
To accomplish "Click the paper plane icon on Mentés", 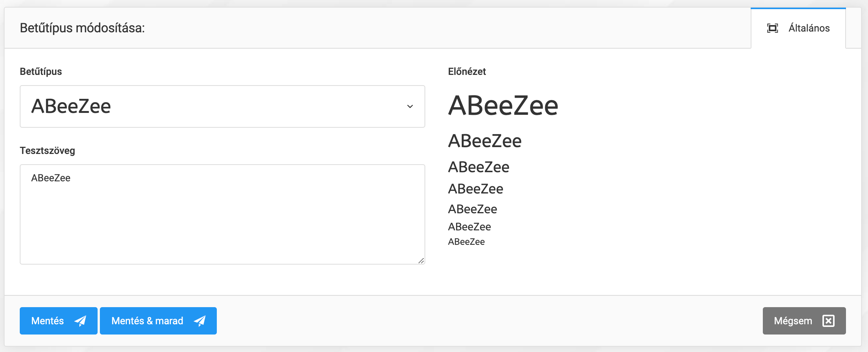I will 80,321.
